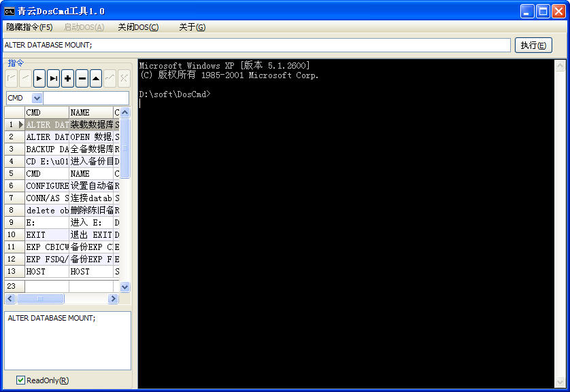Select the EXP FSDQ/ row 12

pos(62,259)
